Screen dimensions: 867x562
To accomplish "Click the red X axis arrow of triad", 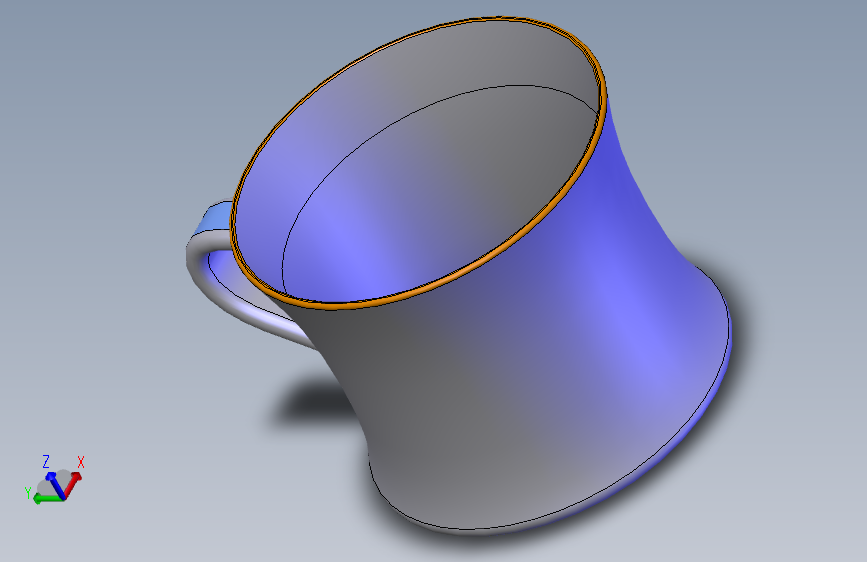I will tap(73, 483).
